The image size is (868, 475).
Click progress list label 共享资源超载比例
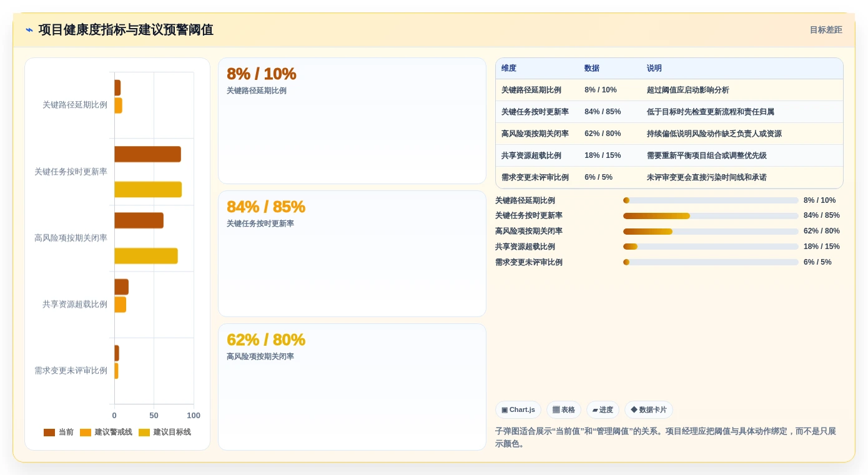click(x=525, y=247)
